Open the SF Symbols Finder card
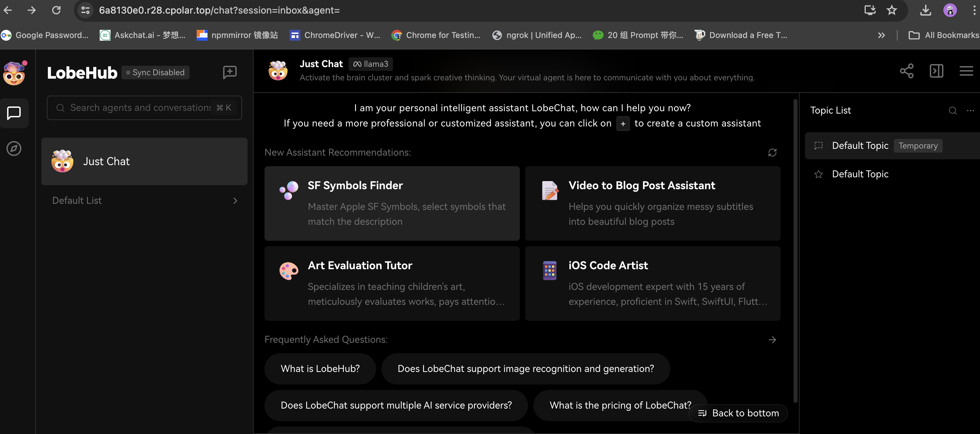The width and height of the screenshot is (980, 434). [392, 203]
